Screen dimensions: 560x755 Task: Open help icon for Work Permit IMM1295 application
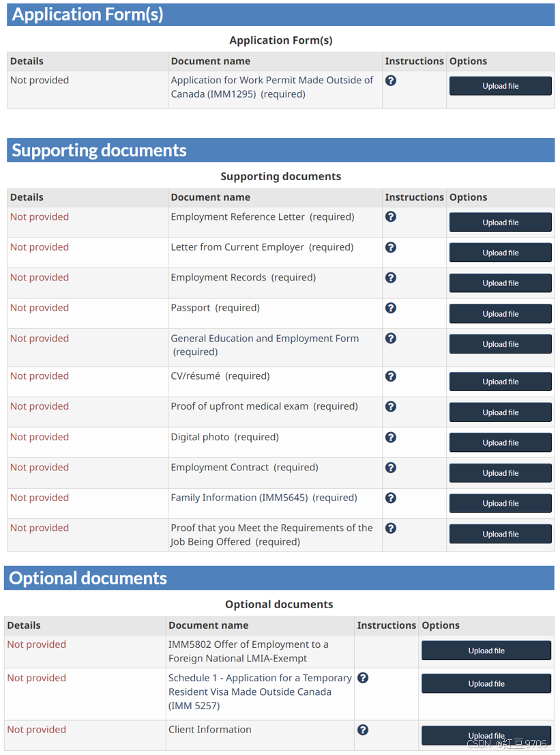tap(391, 81)
